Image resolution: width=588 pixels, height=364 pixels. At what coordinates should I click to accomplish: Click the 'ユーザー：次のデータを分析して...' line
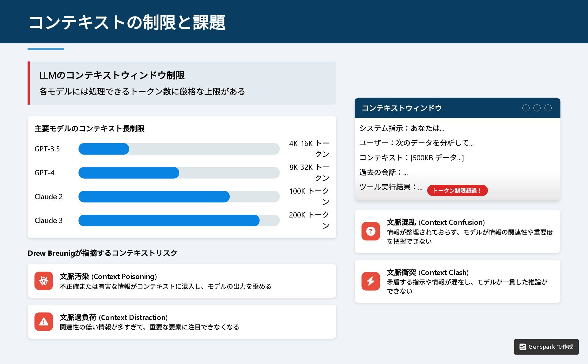coord(417,143)
